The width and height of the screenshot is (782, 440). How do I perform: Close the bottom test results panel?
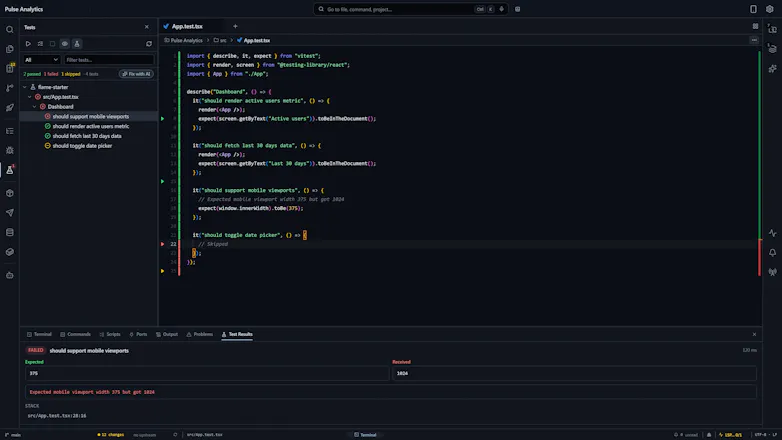point(754,334)
